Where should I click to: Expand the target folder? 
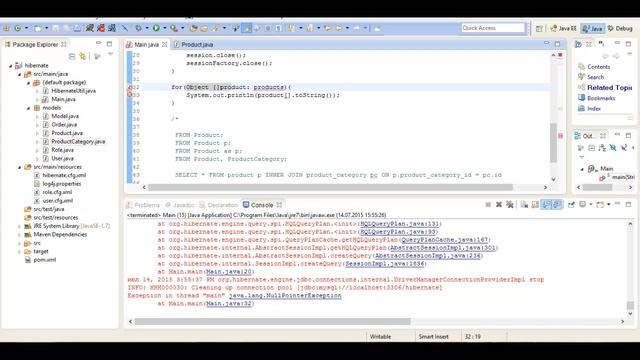pos(19,251)
